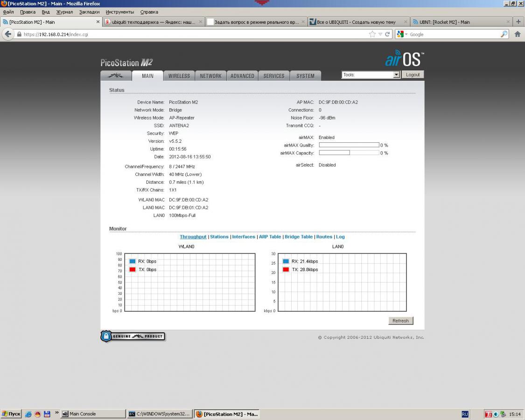Click the floppy disk quick launch icon
Screen dimensions: 525x420
(47, 414)
